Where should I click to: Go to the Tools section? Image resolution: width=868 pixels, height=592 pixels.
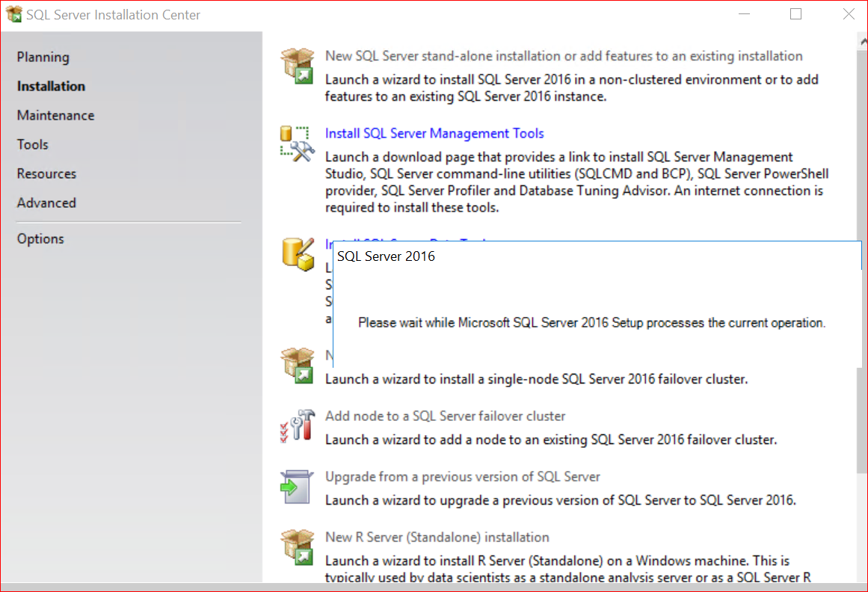pos(32,144)
